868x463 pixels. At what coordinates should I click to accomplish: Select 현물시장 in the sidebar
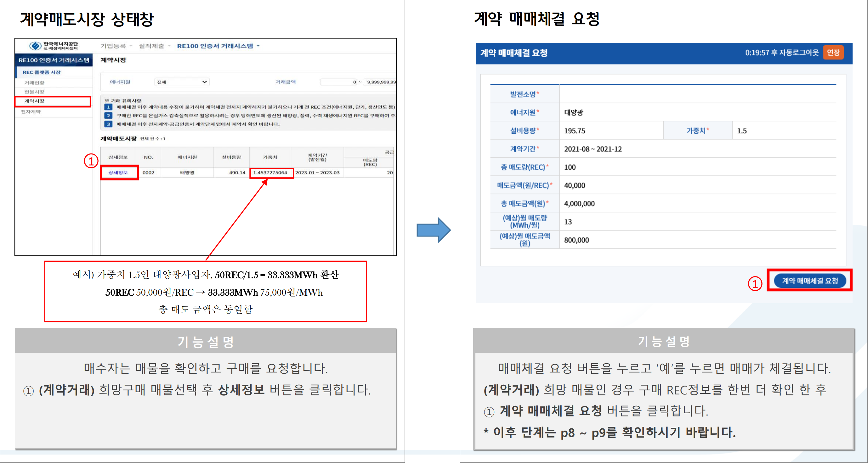point(34,92)
